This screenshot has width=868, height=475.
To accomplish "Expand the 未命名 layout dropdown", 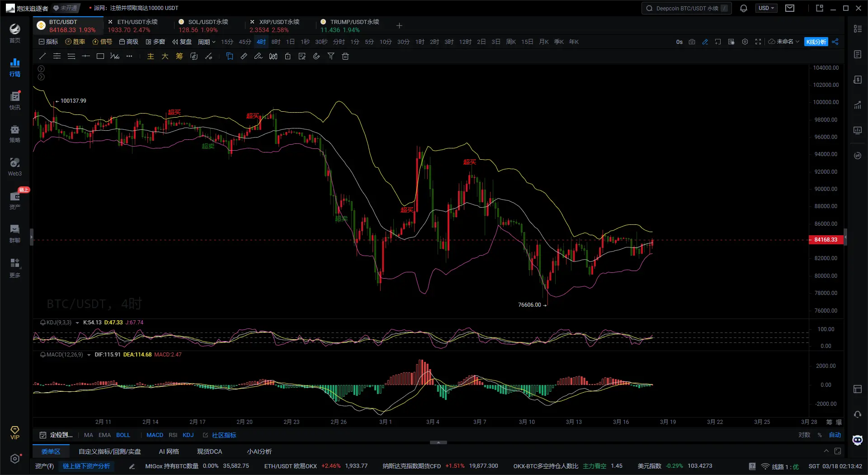I will click(x=784, y=42).
